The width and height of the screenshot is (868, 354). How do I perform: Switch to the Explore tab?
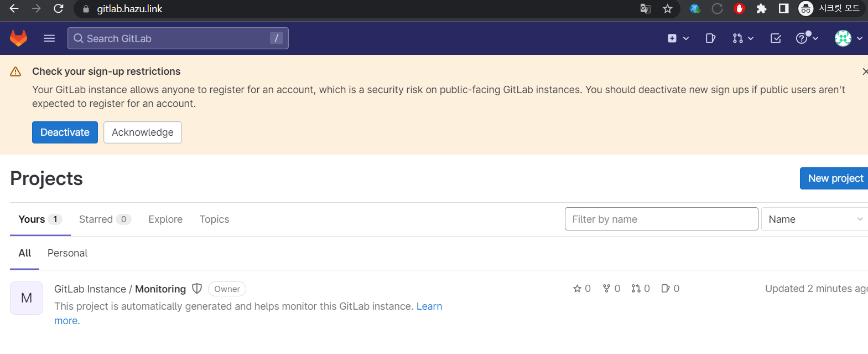tap(165, 219)
